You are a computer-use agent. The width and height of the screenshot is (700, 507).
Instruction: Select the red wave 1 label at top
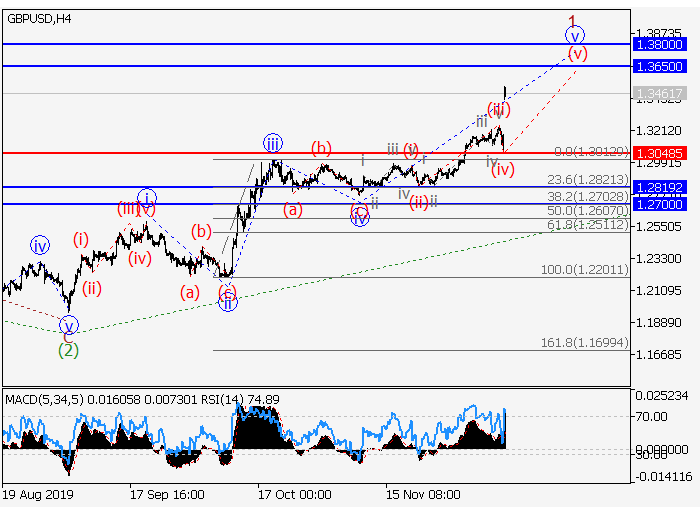pos(572,20)
